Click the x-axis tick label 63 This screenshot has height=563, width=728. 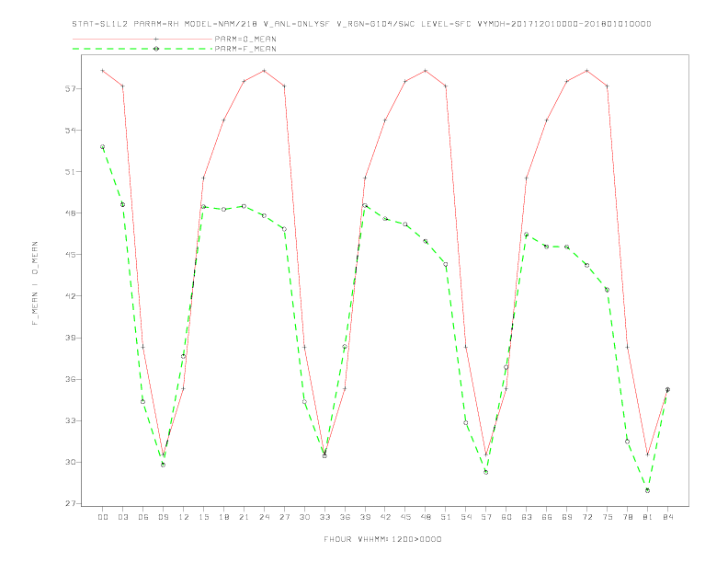pos(527,517)
